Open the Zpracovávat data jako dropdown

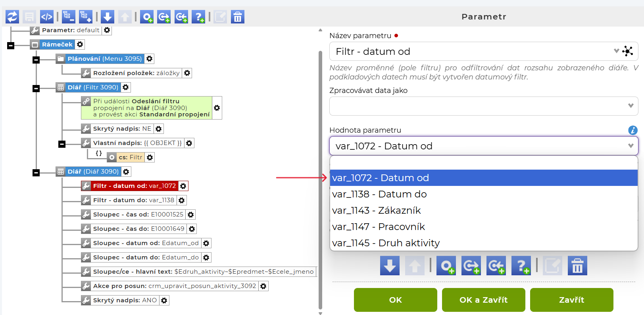click(x=483, y=106)
